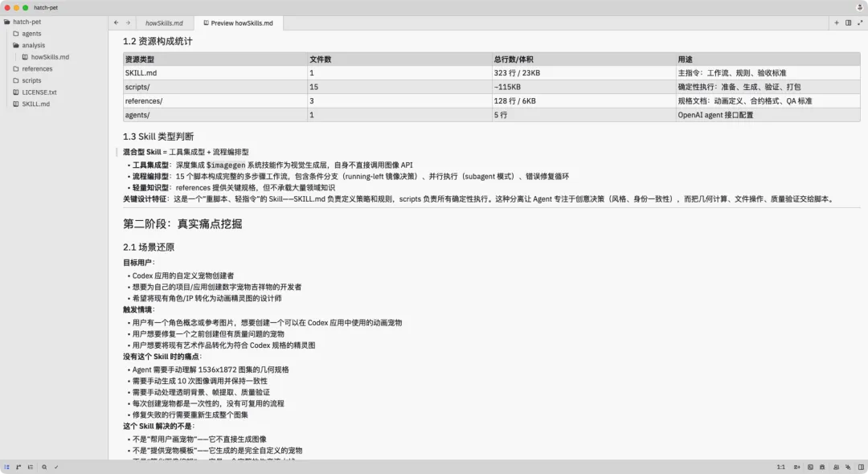Click the scripts/ table cell
868x474 pixels.
[x=215, y=87]
